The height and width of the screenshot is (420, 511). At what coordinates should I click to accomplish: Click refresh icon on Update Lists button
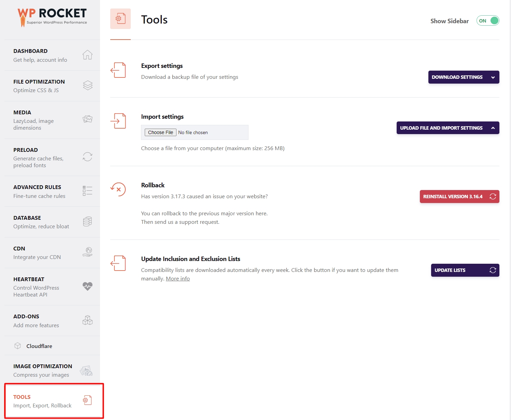[x=493, y=270]
